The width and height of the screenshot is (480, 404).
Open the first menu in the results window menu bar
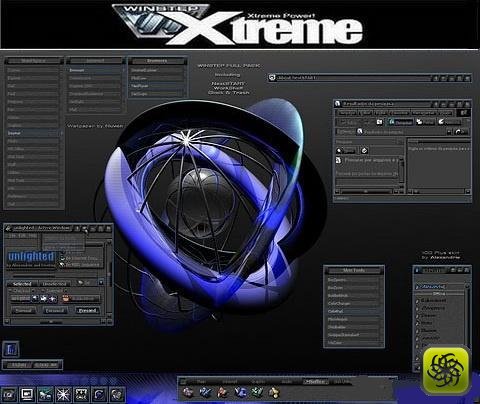[x=347, y=113]
